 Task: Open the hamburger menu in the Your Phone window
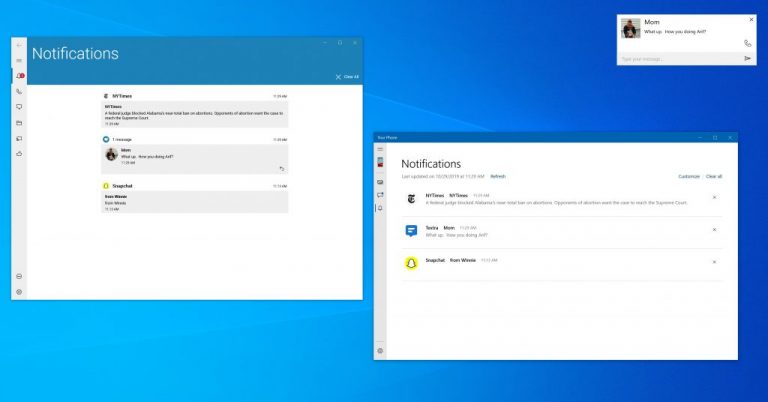click(380, 149)
